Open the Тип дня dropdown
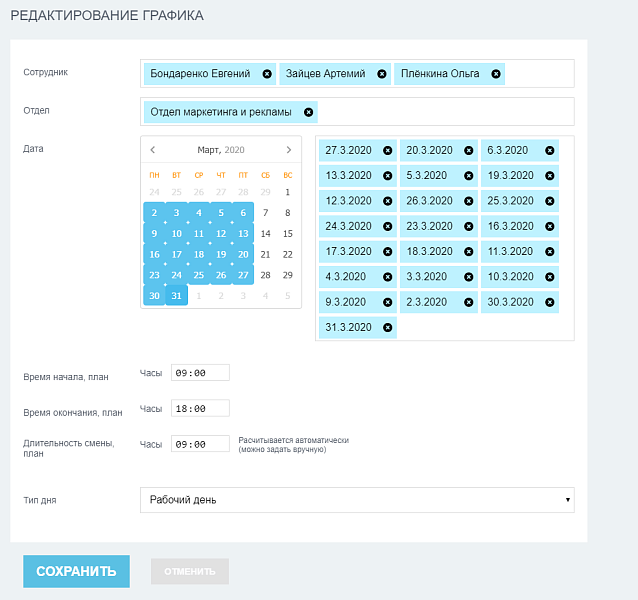This screenshot has width=638, height=600. click(357, 500)
